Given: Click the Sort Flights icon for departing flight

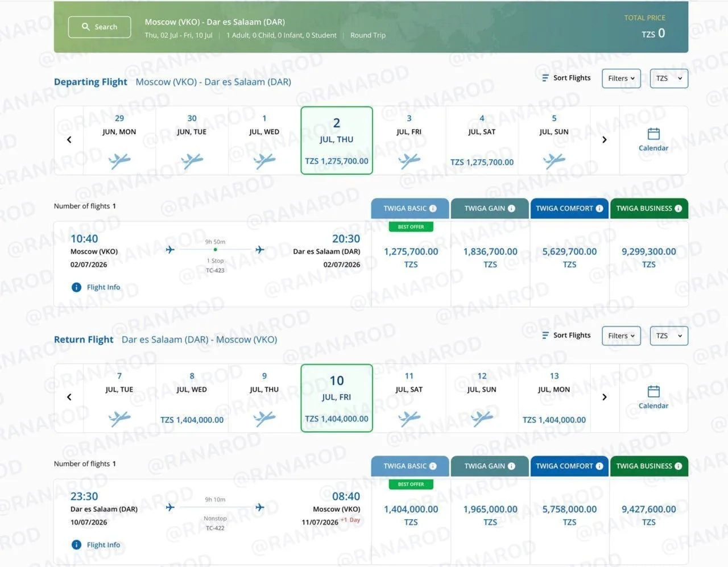Looking at the screenshot, I should (545, 78).
